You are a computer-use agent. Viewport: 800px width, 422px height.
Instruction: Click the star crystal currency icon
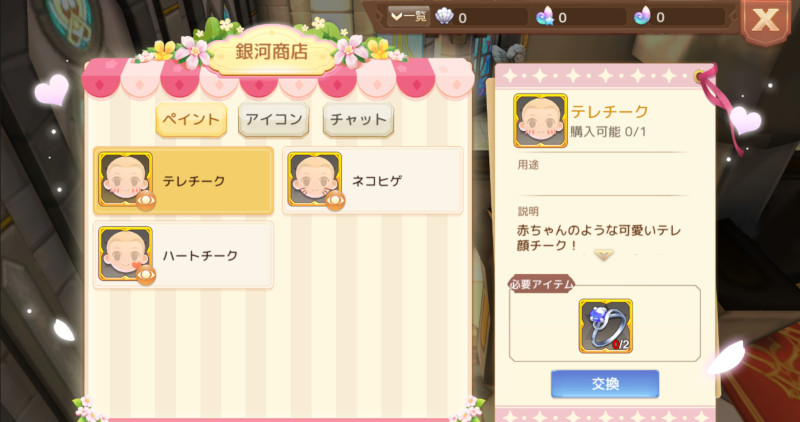point(545,17)
